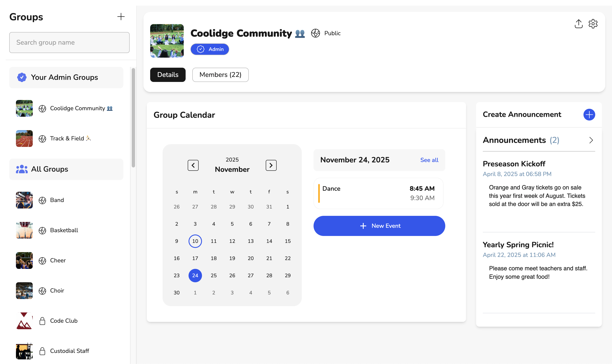The height and width of the screenshot is (364, 612).
Task: Click the Public globe icon beside group name
Action: point(316,33)
